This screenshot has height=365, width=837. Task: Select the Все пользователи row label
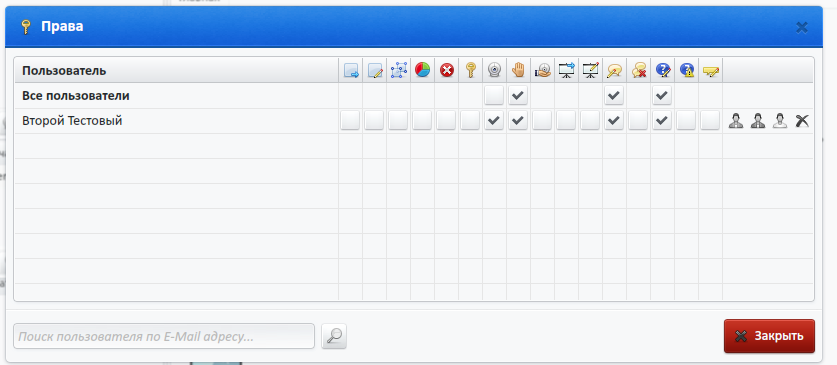(76, 96)
